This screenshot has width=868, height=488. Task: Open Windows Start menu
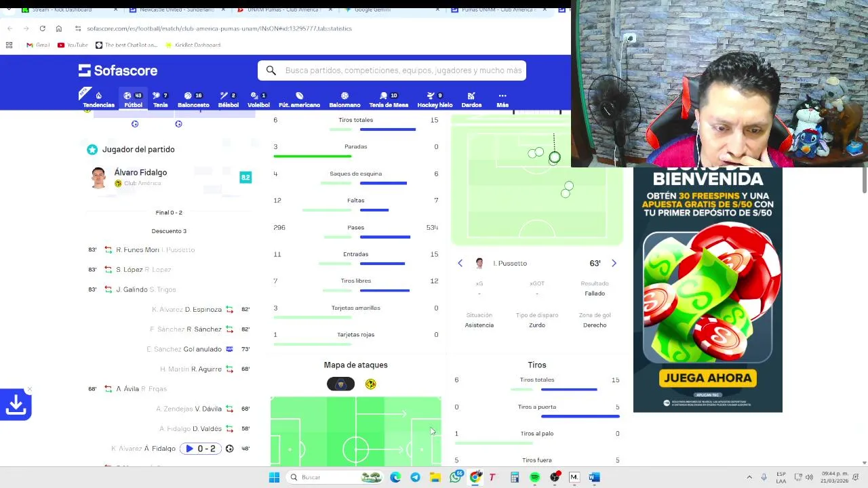274,477
